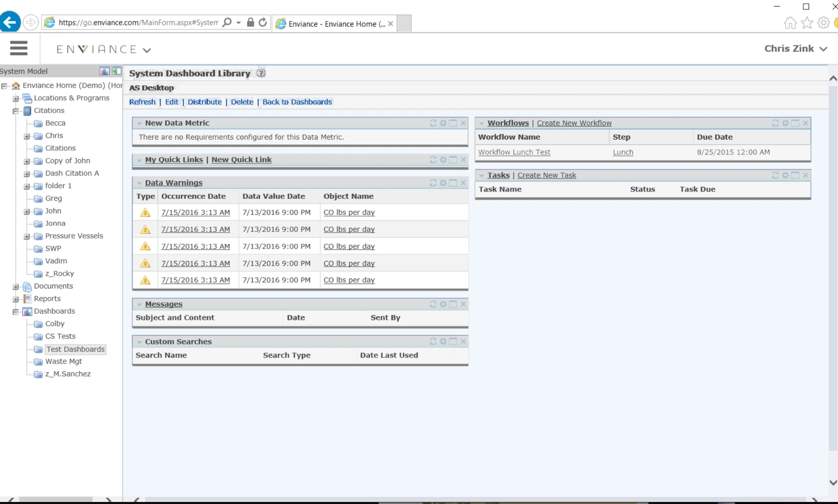Expand the Chris folder node
The image size is (838, 504).
(x=27, y=136)
